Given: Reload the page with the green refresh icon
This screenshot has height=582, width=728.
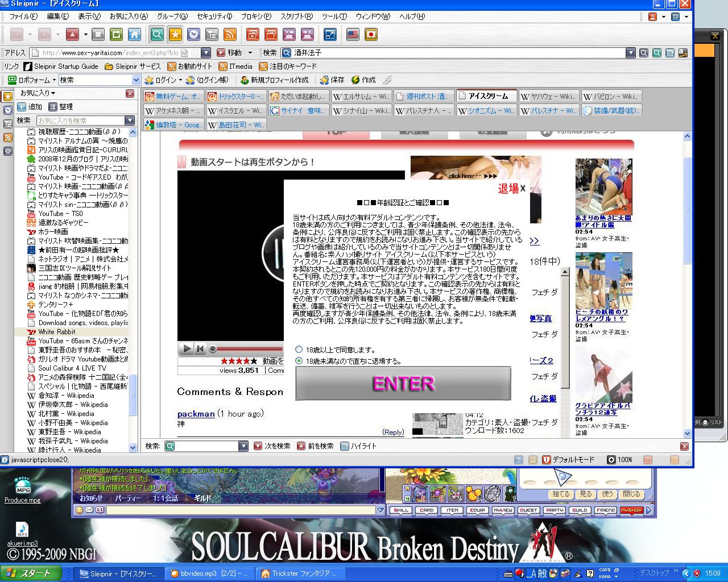Looking at the screenshot, I should click(x=117, y=35).
